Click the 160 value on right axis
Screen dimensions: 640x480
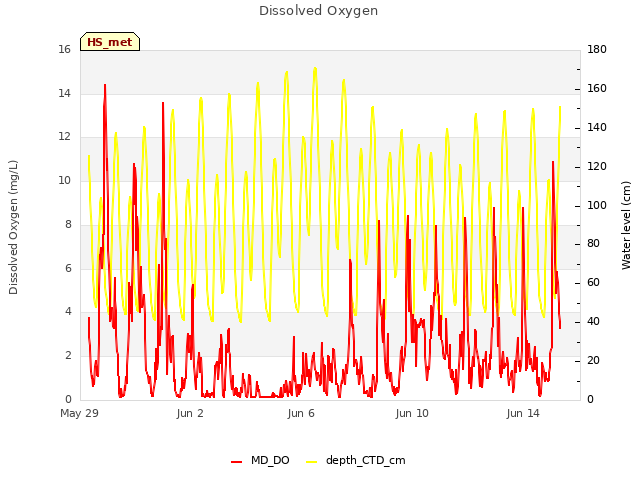[597, 89]
